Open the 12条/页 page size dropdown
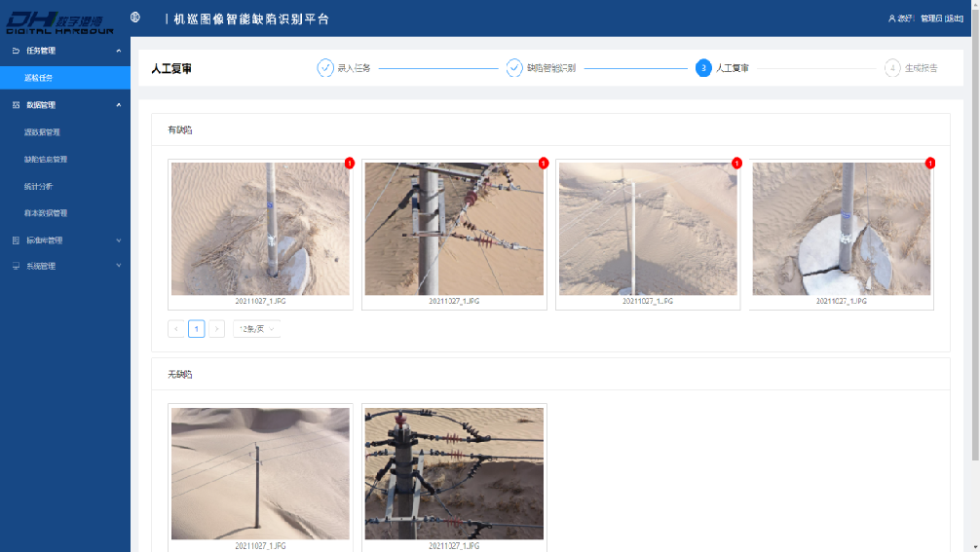980x552 pixels. 257,329
